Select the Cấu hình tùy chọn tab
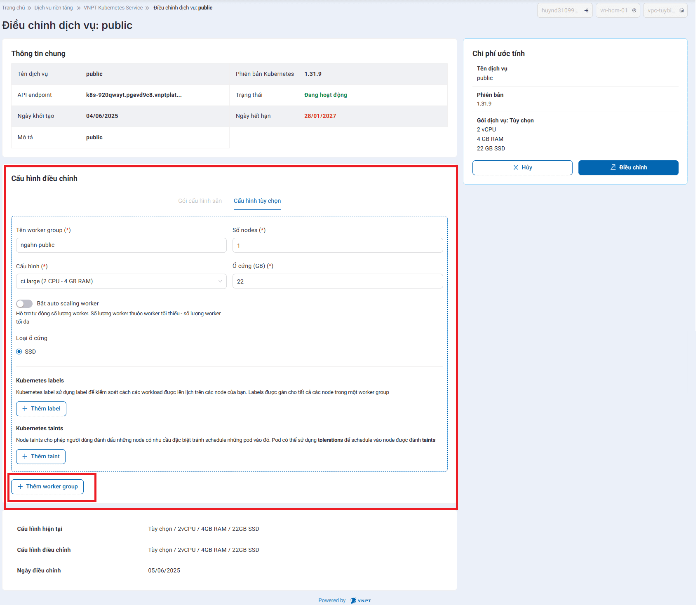This screenshot has width=700, height=605. (x=257, y=201)
